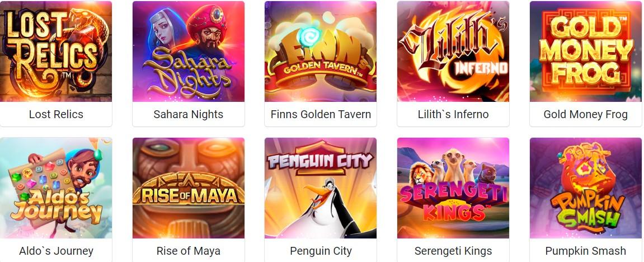
Task: Click the Aldo`s Journey title text
Action: coord(56,251)
